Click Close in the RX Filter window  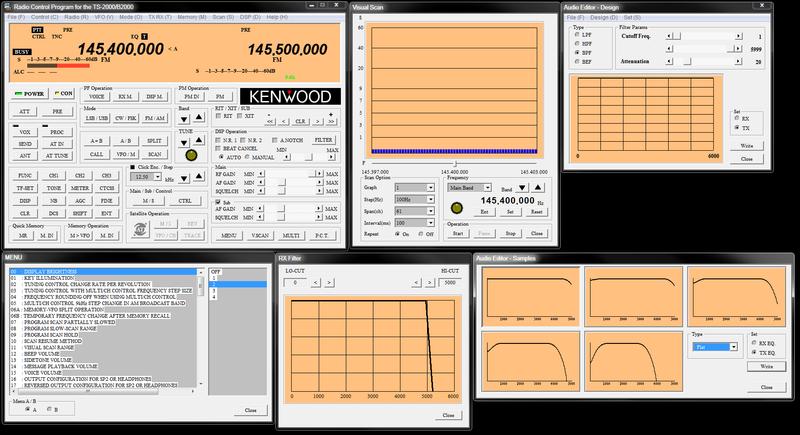(x=448, y=415)
